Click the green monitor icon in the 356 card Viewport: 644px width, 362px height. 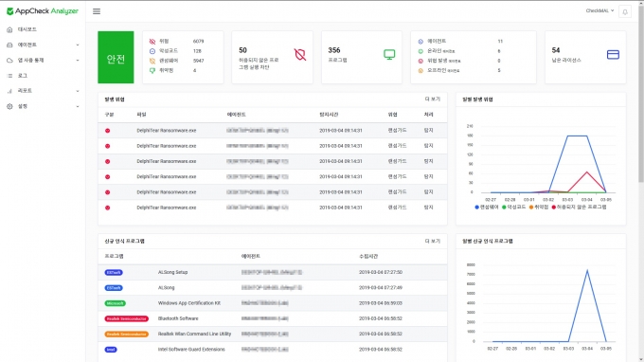click(x=389, y=54)
